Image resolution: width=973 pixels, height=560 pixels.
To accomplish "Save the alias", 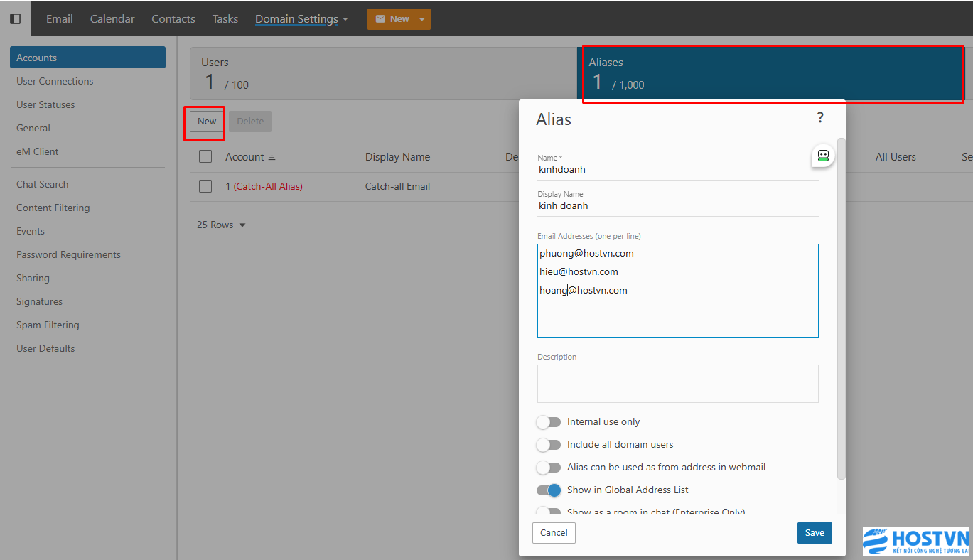I will (x=814, y=533).
